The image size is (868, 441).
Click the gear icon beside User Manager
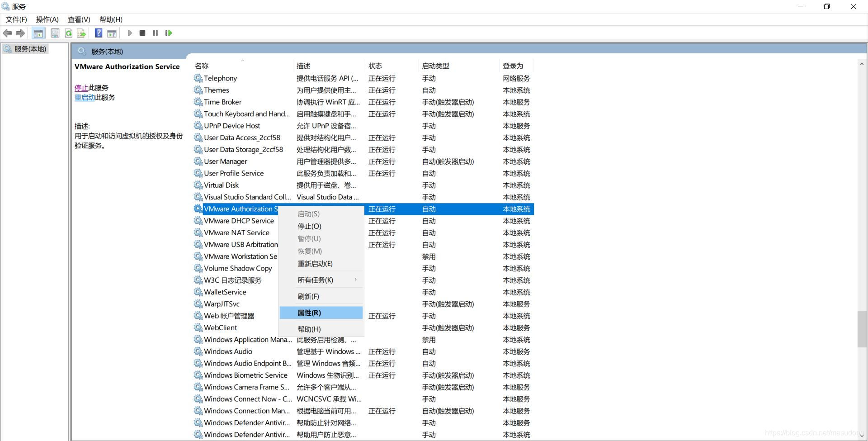(198, 161)
